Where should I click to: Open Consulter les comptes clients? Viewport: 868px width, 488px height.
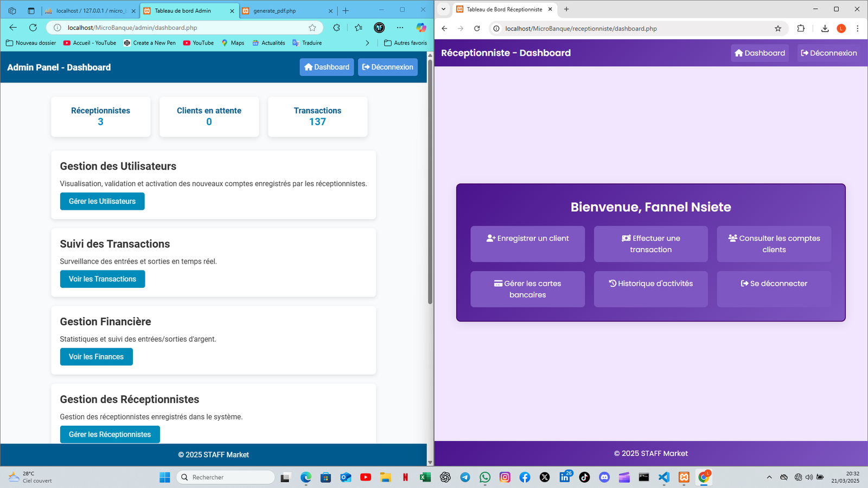click(774, 243)
